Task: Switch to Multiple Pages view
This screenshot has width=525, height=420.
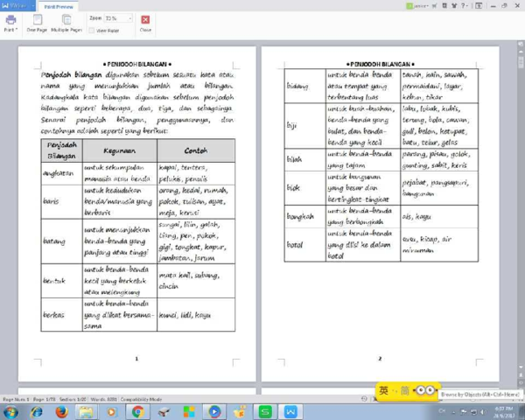Action: click(66, 23)
